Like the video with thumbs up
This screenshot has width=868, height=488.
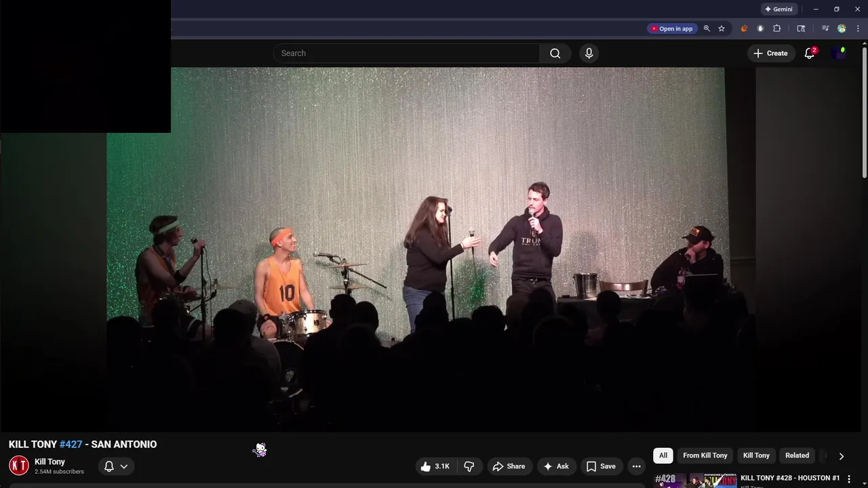(x=435, y=466)
